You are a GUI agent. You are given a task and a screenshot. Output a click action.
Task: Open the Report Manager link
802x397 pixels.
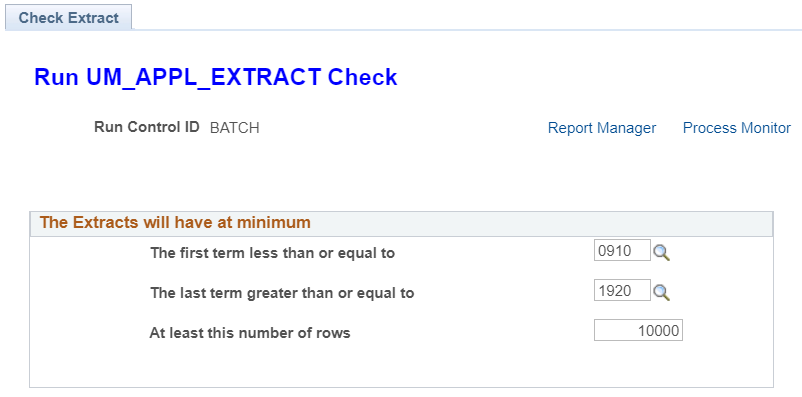coord(602,128)
